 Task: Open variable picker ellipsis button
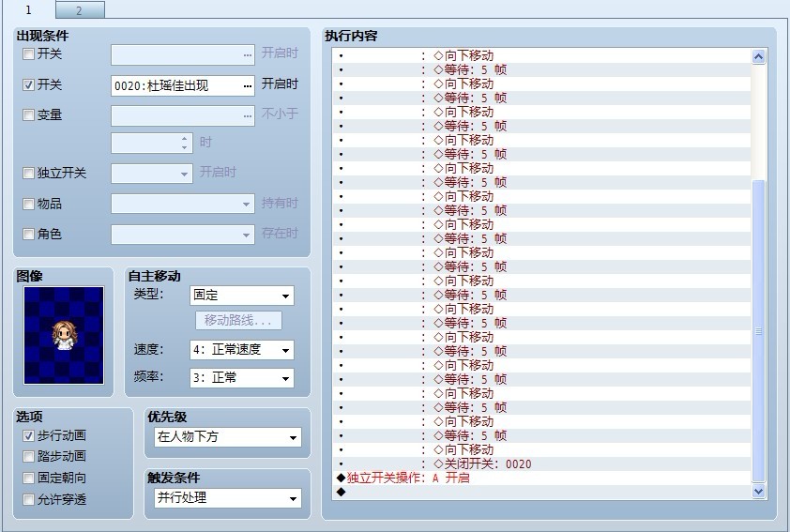[x=247, y=115]
